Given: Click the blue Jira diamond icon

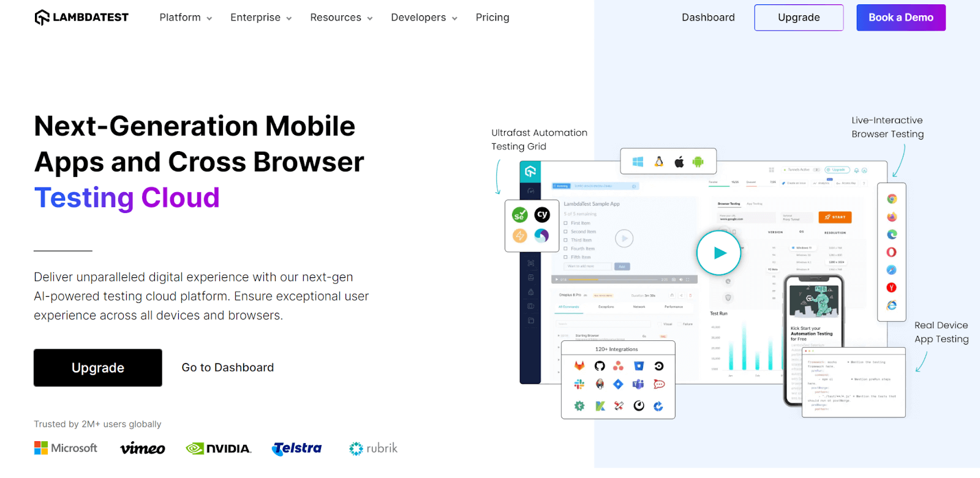Looking at the screenshot, I should coord(619,384).
